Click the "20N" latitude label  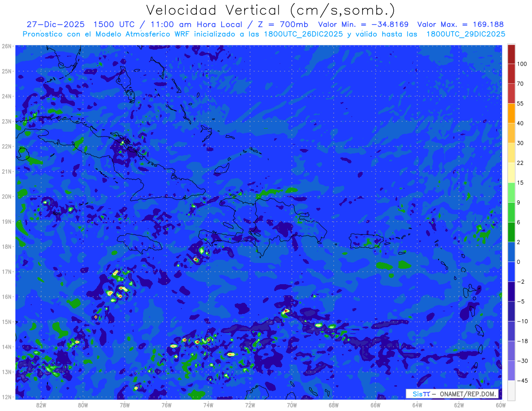coord(7,196)
